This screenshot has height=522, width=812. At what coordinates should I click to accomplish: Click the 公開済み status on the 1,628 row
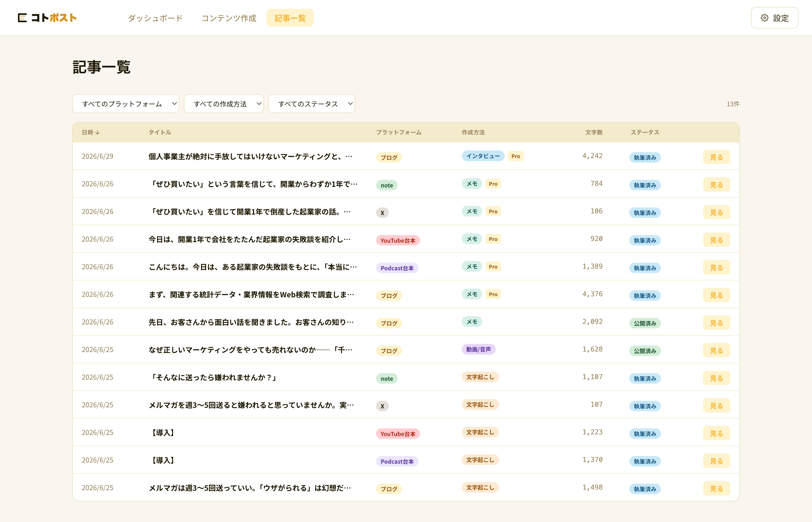click(x=645, y=351)
